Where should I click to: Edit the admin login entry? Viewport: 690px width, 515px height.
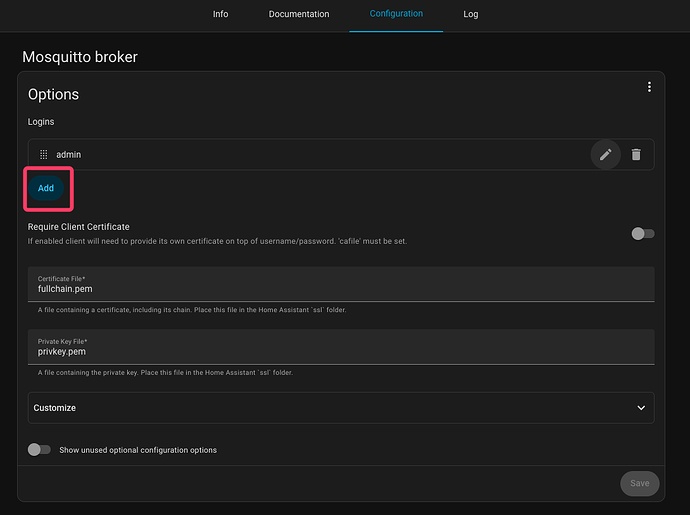tap(605, 155)
